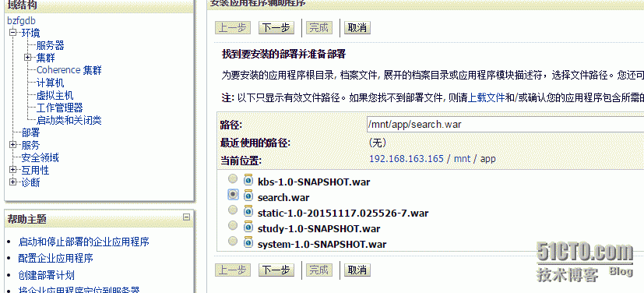Open 计算机 tree item
This screenshot has height=293, width=644.
pos(51,83)
